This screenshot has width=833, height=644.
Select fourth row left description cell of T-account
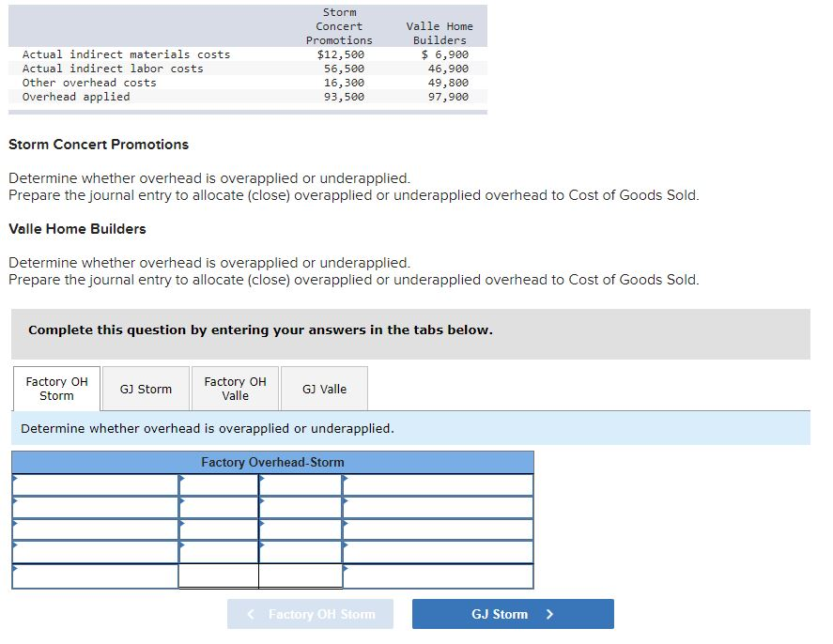pyautogui.click(x=96, y=552)
